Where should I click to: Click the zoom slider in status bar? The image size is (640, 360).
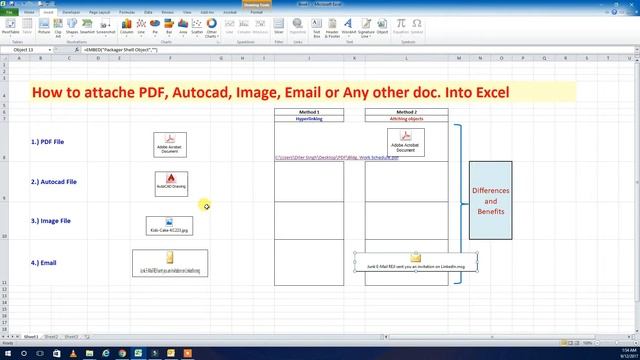click(x=616, y=343)
